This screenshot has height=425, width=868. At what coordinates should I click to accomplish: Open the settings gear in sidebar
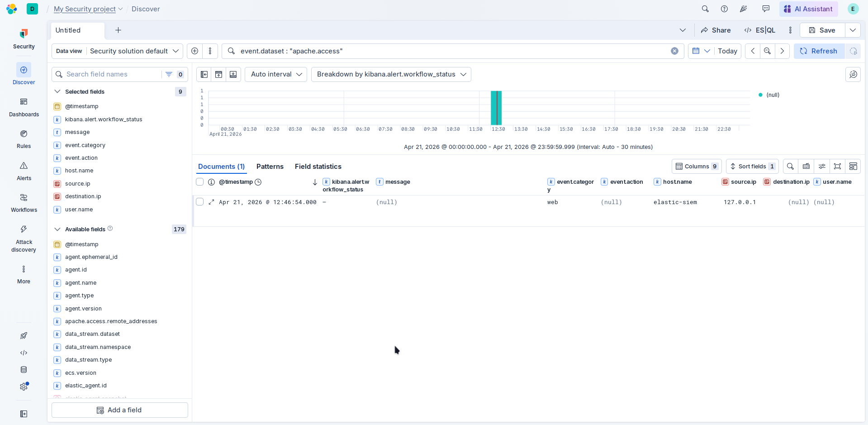click(x=24, y=387)
